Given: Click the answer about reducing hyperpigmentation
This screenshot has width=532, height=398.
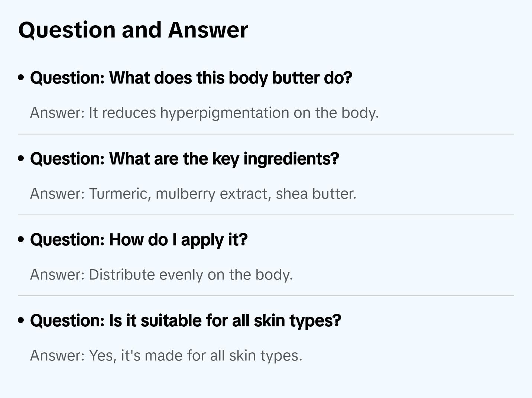Looking at the screenshot, I should click(204, 113).
